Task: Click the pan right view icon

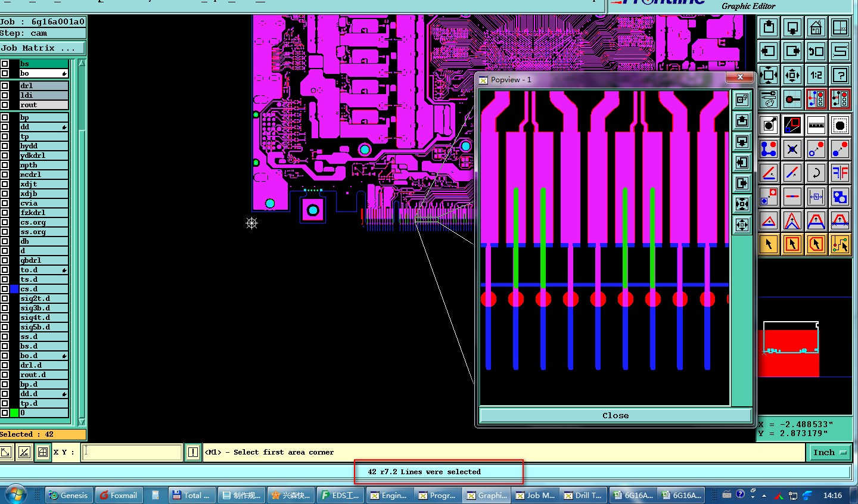Action: click(x=792, y=51)
